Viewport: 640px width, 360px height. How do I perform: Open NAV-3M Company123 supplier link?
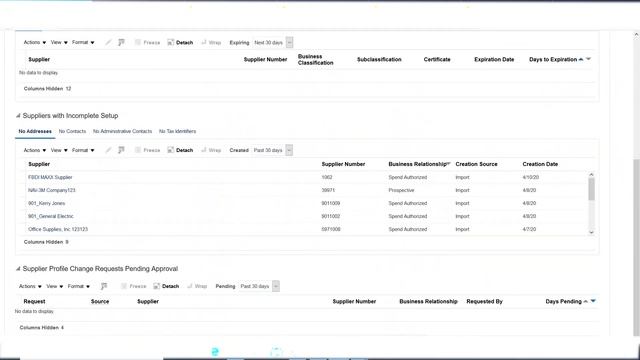pyautogui.click(x=52, y=191)
